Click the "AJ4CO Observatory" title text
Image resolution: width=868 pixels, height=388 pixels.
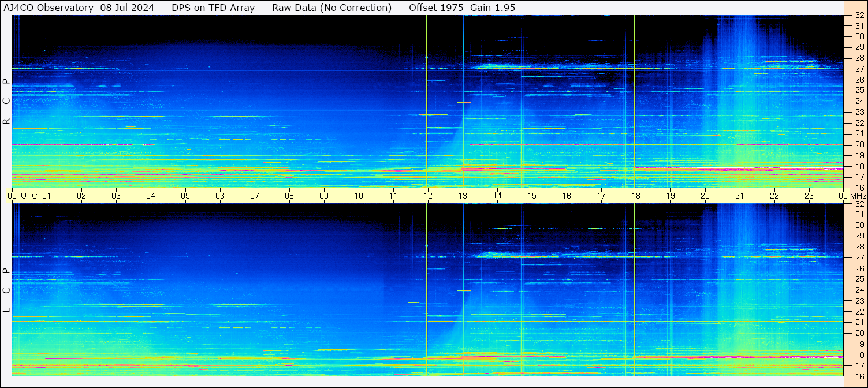49,8
